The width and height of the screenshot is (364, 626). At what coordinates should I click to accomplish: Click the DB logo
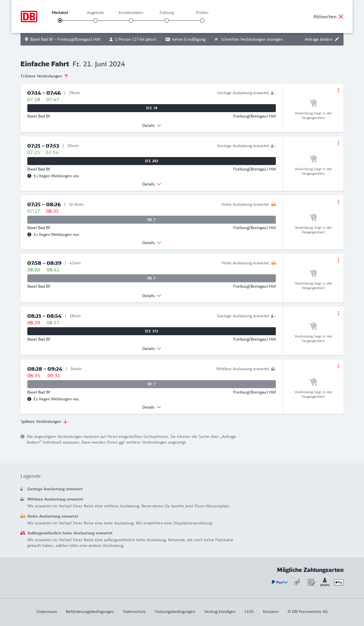(x=29, y=17)
